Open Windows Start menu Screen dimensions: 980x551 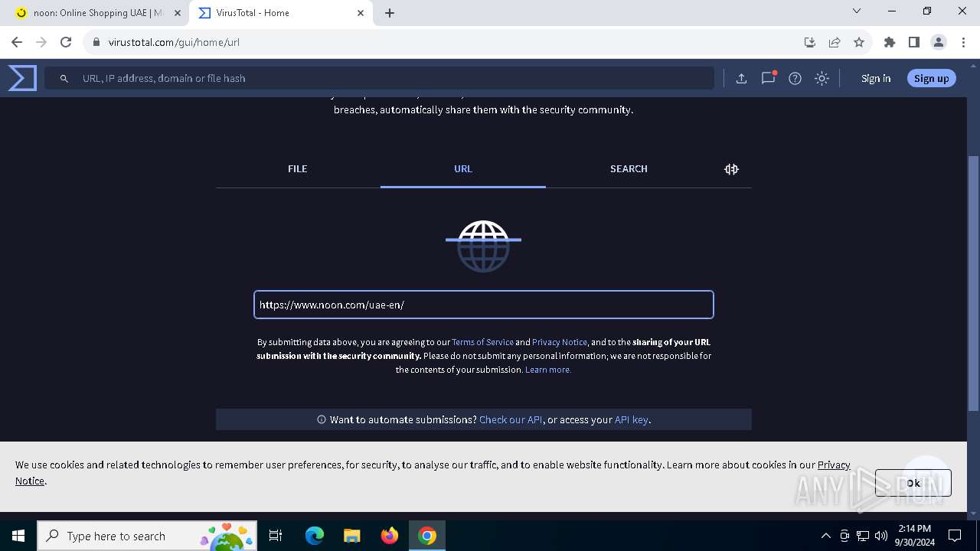tap(18, 536)
